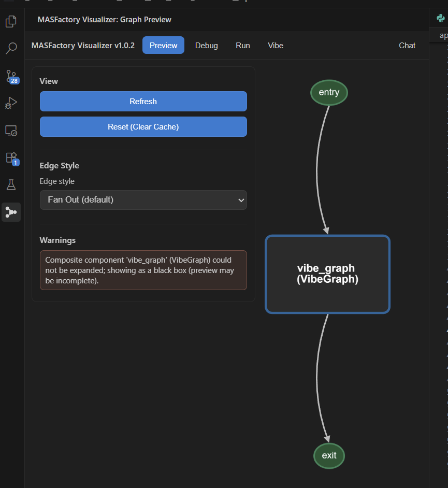Switch to the Vibe tab
This screenshot has width=448, height=488.
[x=276, y=46]
